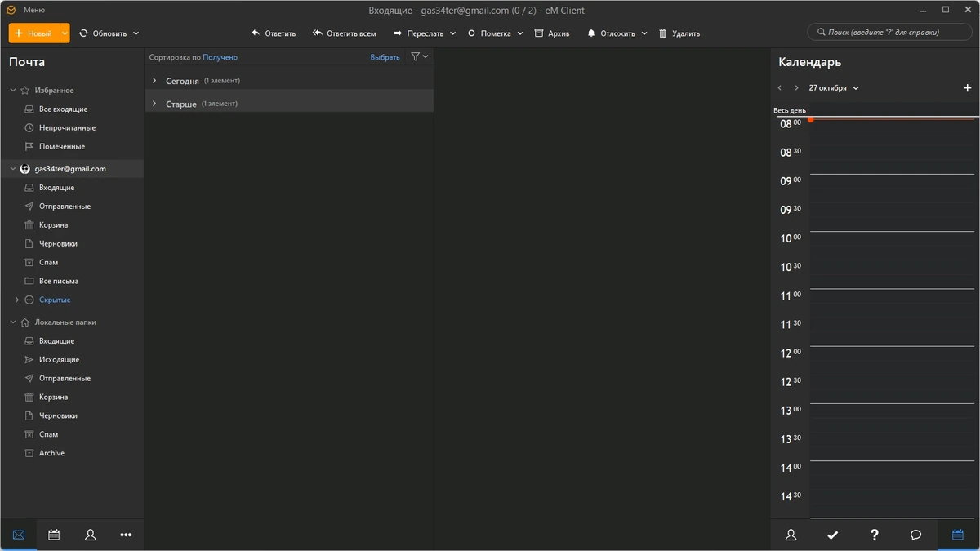Expand the Переслать dropdown arrow
The width and height of the screenshot is (980, 551).
(452, 33)
